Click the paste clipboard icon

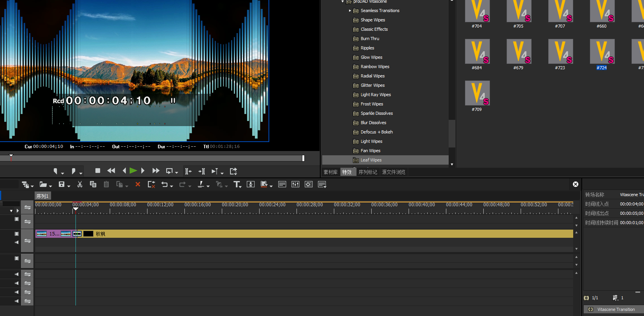pos(106,184)
